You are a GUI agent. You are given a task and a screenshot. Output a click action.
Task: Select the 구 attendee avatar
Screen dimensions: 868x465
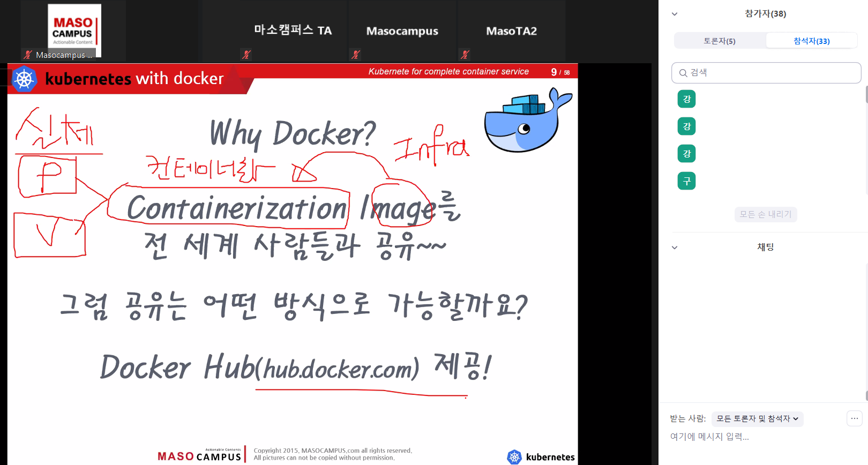tap(686, 181)
